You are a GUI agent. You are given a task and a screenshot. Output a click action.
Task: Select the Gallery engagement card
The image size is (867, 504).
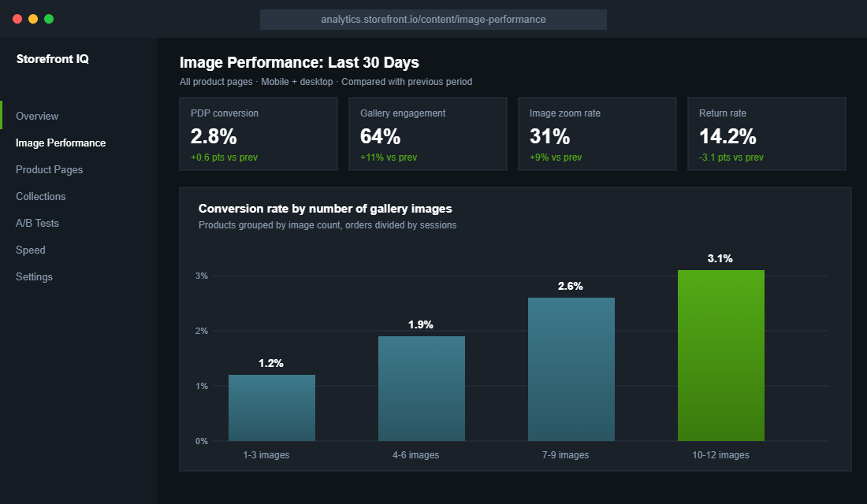click(427, 134)
